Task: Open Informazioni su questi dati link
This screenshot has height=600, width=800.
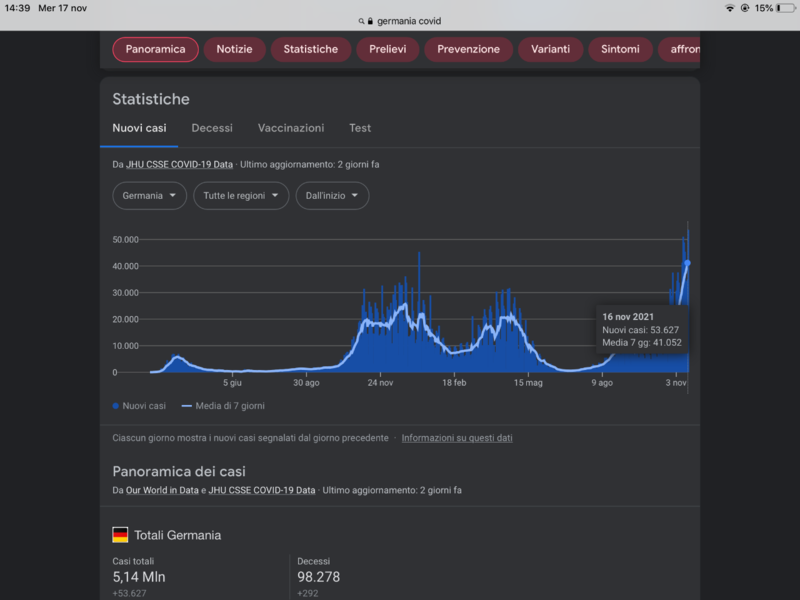Action: click(457, 438)
